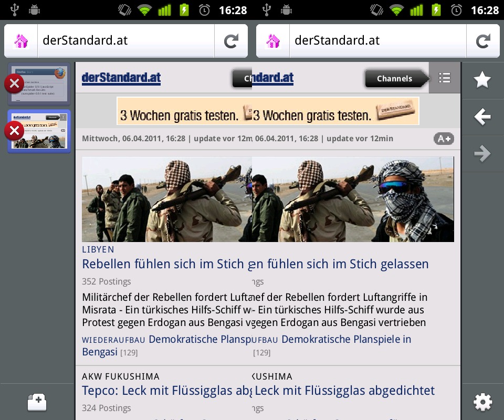Select the derStandard.at tab thumbnail
This screenshot has width=504, height=420.
(x=39, y=131)
